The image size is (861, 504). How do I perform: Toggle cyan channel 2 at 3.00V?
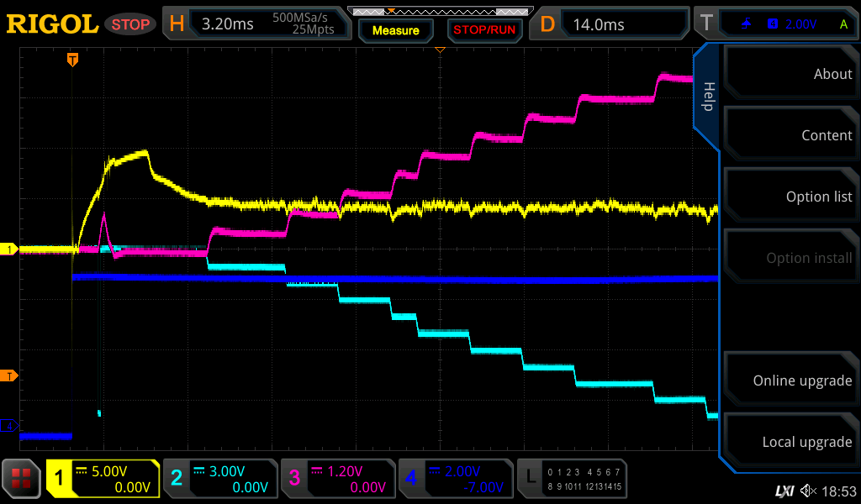(220, 479)
